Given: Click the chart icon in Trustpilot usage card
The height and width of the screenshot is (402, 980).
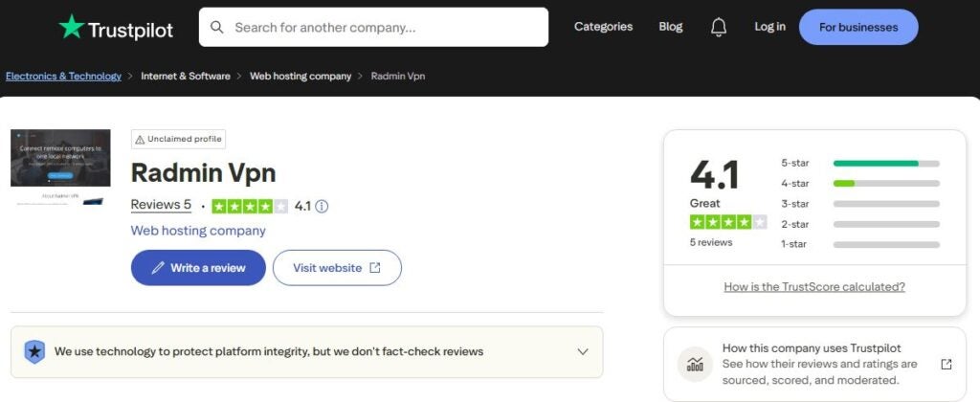Looking at the screenshot, I should tap(695, 365).
